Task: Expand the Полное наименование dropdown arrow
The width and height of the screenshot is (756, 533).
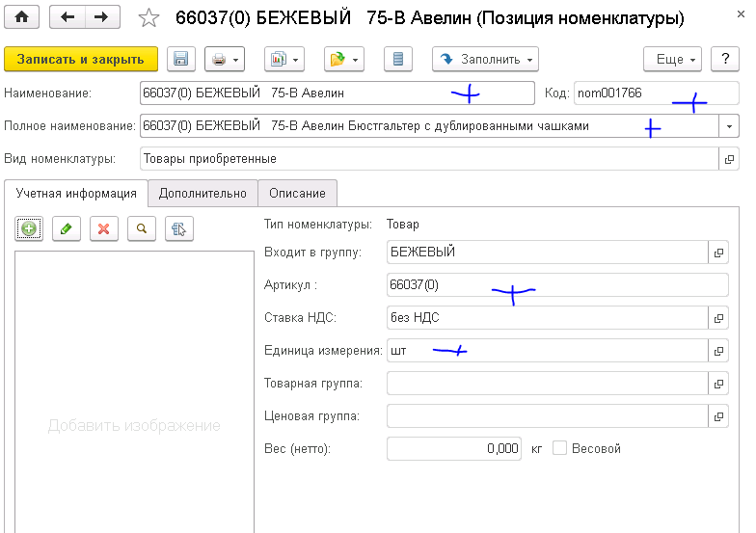Action: pos(728,126)
